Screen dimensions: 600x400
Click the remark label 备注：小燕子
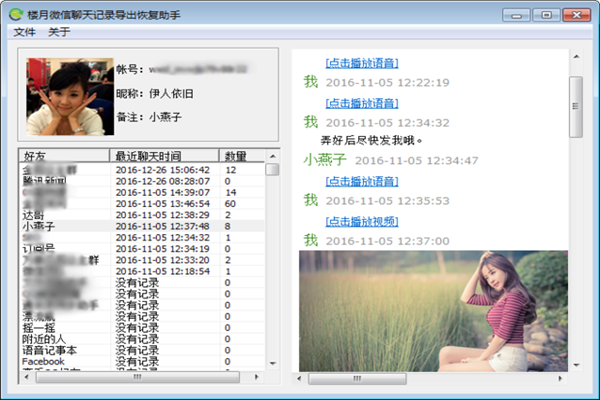[x=149, y=117]
